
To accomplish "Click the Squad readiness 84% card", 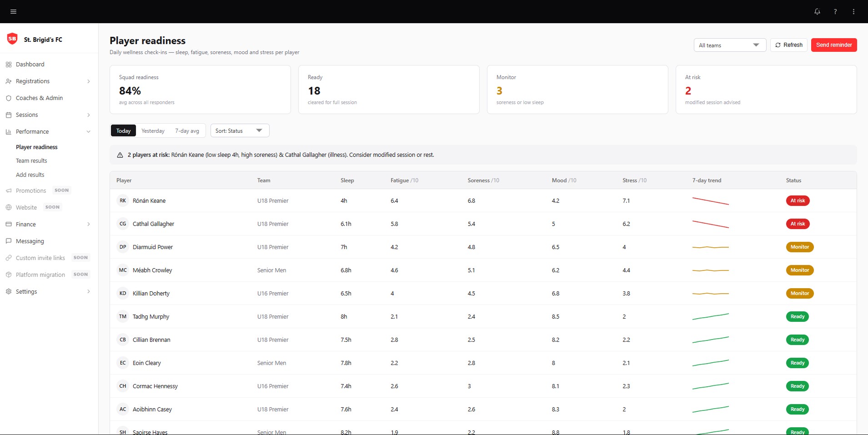I will 200,90.
